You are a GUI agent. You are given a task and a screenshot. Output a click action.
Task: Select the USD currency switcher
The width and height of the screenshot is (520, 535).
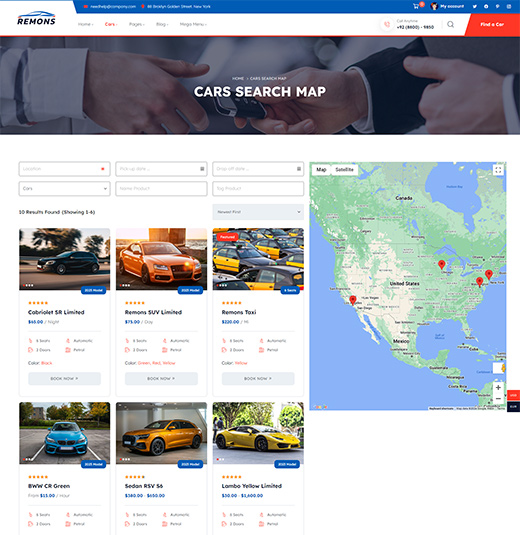tap(514, 395)
